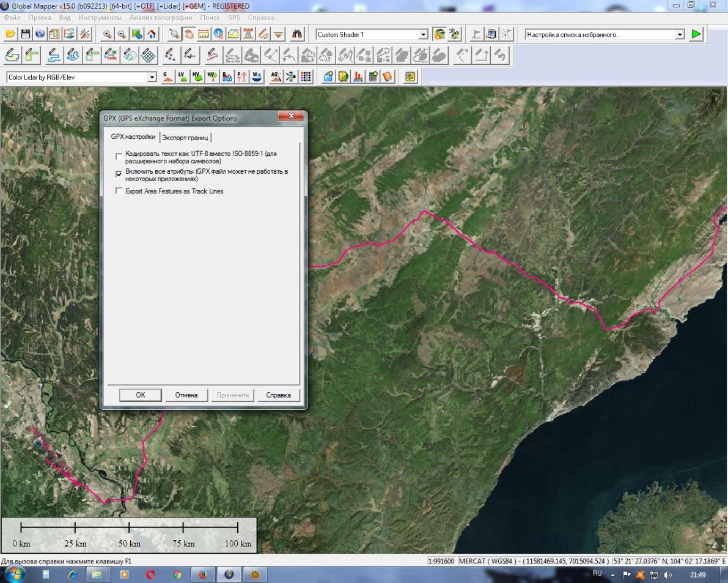Image resolution: width=728 pixels, height=583 pixels.
Task: Click the Windows Start button
Action: 15,574
